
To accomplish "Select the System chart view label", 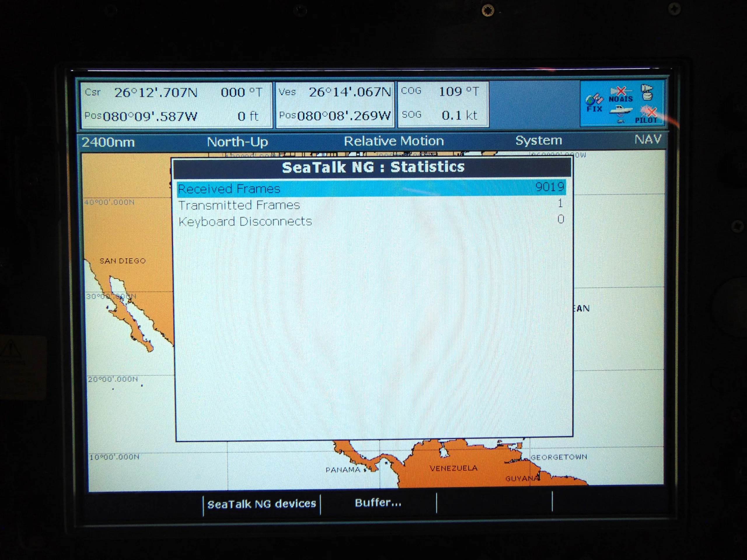I will click(x=539, y=140).
